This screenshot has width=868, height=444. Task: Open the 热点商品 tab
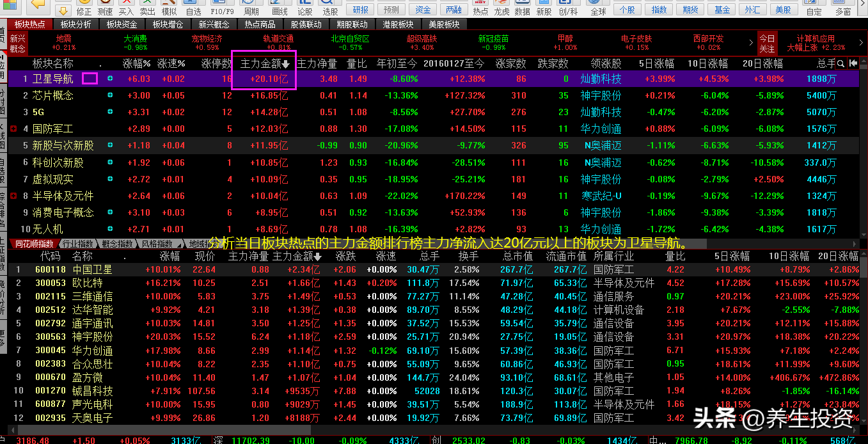[x=260, y=24]
